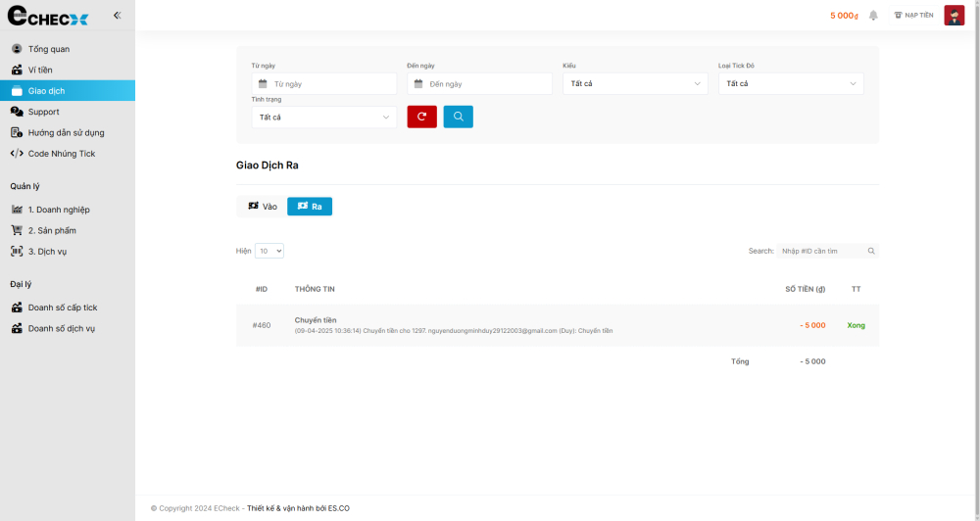Select the Ra transactions tab
The width and height of the screenshot is (980, 521).
[310, 207]
